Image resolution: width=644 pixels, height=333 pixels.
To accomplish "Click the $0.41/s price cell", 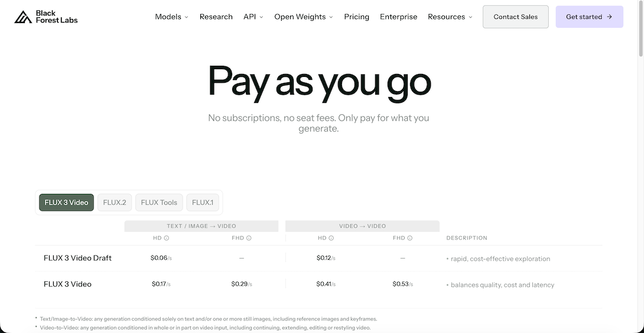I will (x=326, y=284).
